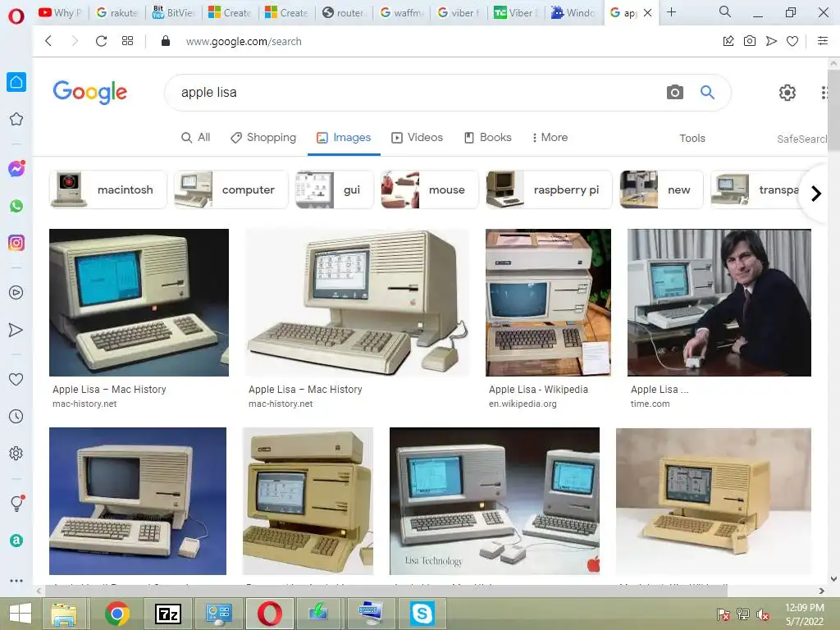
Task: Go to Google homepage logo
Action: (90, 92)
